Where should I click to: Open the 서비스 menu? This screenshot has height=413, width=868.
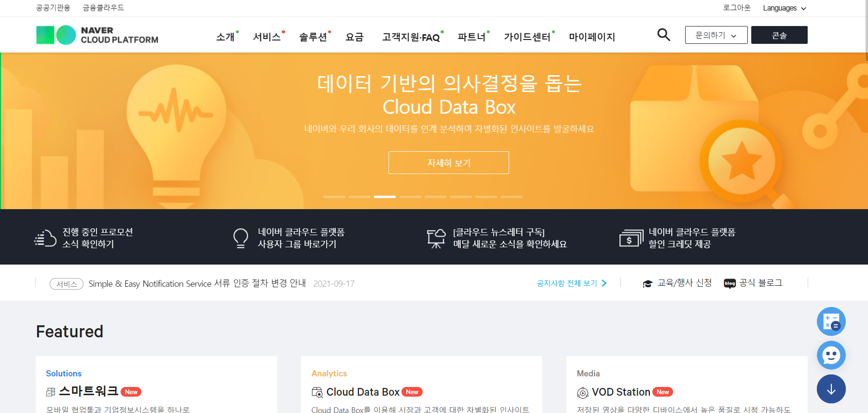pyautogui.click(x=267, y=37)
